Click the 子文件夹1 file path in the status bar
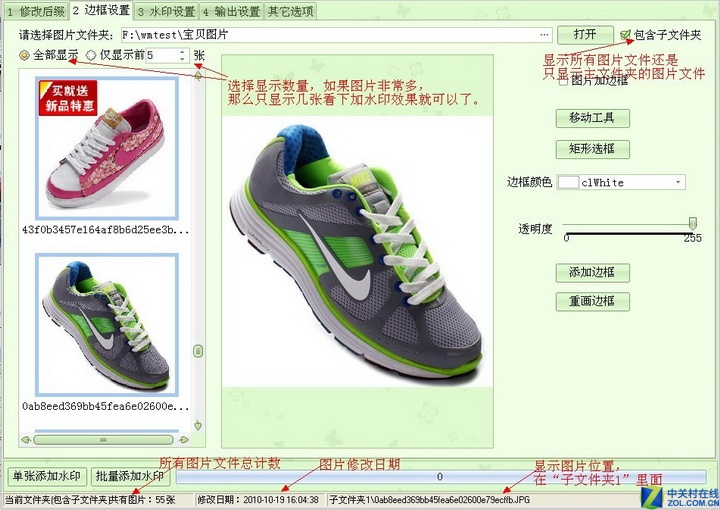This screenshot has height=510, width=720. (x=430, y=500)
